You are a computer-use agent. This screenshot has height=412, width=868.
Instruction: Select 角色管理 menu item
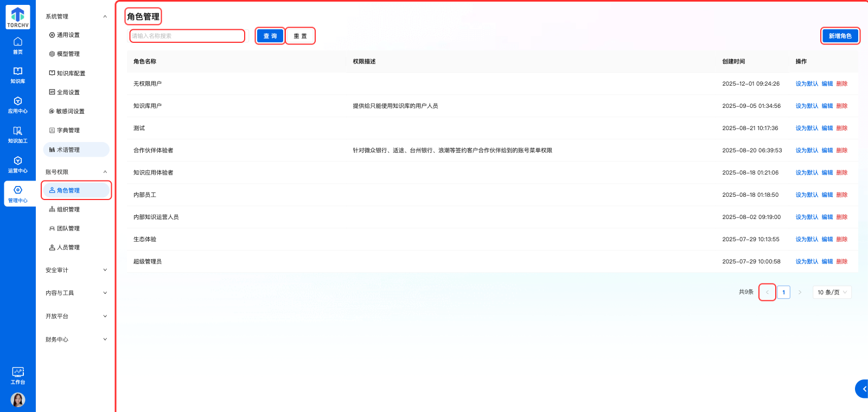(x=76, y=190)
